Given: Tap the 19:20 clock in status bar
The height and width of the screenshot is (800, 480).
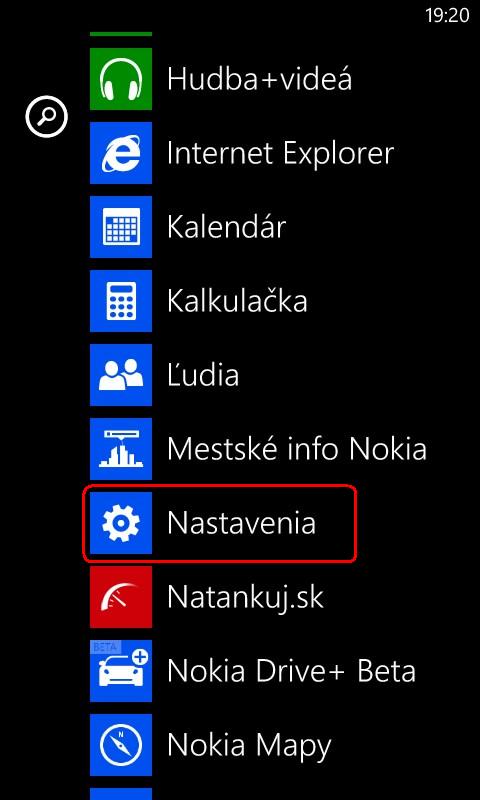Looking at the screenshot, I should tap(447, 15).
